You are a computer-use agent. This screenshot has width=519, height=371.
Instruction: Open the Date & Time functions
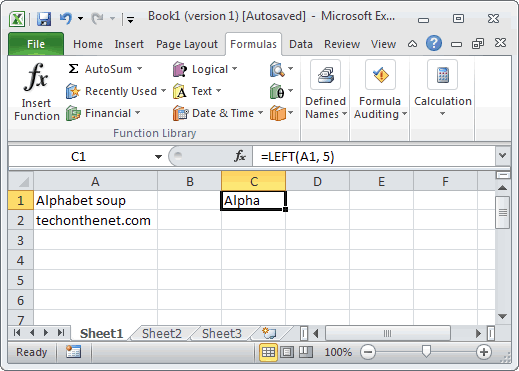pyautogui.click(x=218, y=113)
